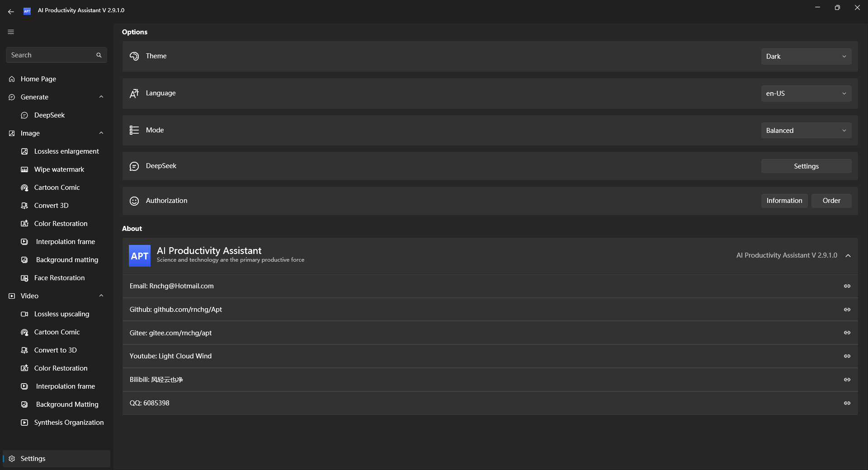The height and width of the screenshot is (470, 868).
Task: Collapse the Image section chevron
Action: [101, 133]
